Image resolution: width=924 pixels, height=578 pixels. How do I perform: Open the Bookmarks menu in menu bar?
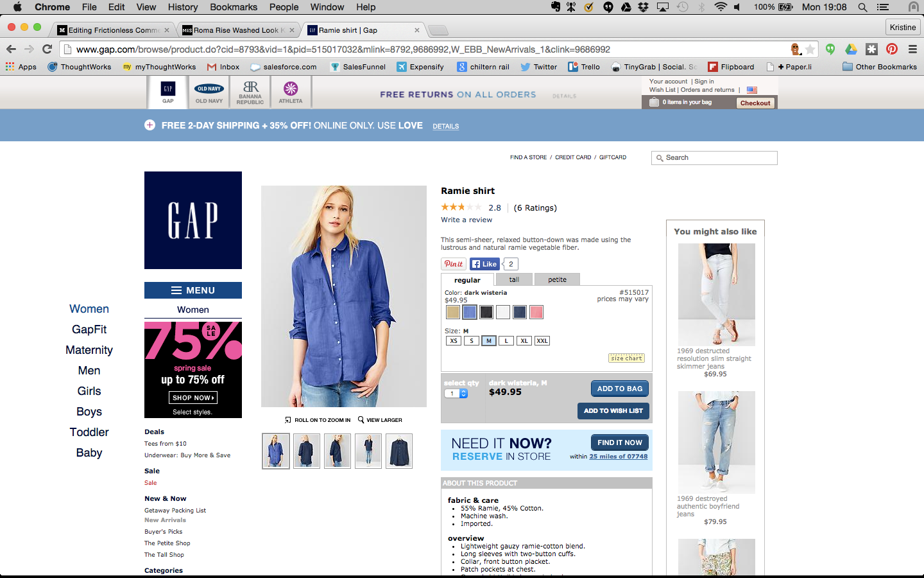(234, 7)
